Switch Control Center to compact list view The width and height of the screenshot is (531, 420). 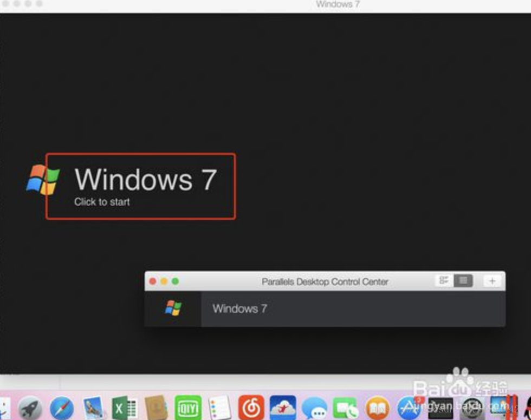coord(463,281)
